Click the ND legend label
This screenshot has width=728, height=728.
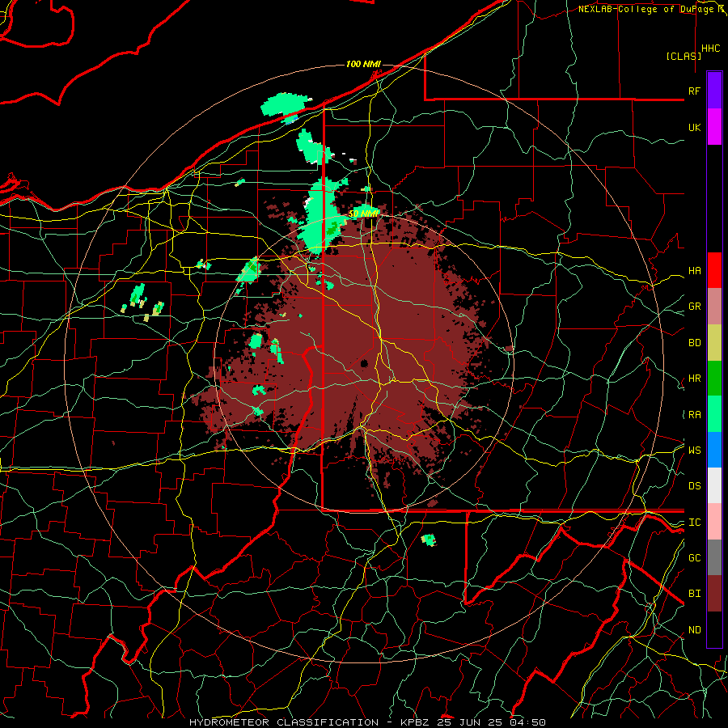coord(694,629)
